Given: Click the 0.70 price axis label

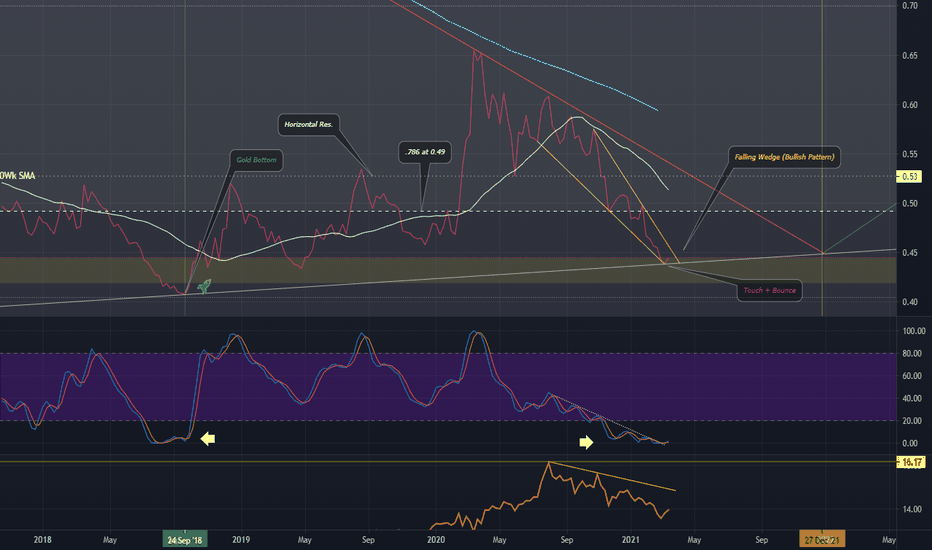Looking at the screenshot, I should [909, 6].
